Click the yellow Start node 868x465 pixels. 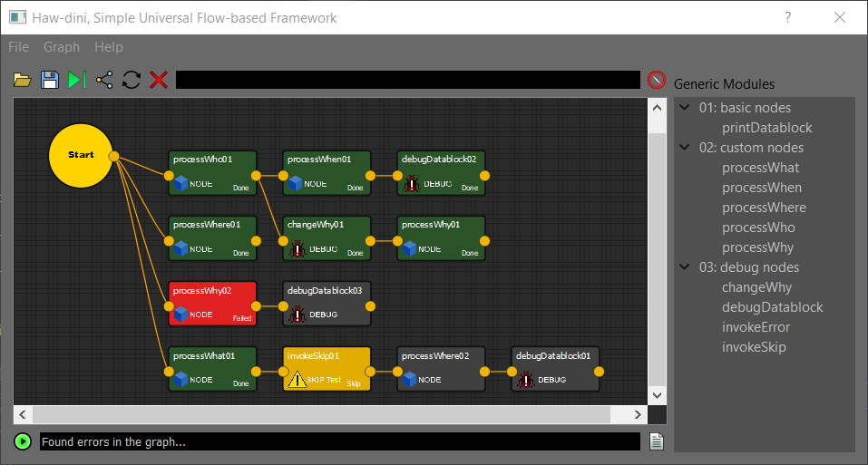point(81,156)
